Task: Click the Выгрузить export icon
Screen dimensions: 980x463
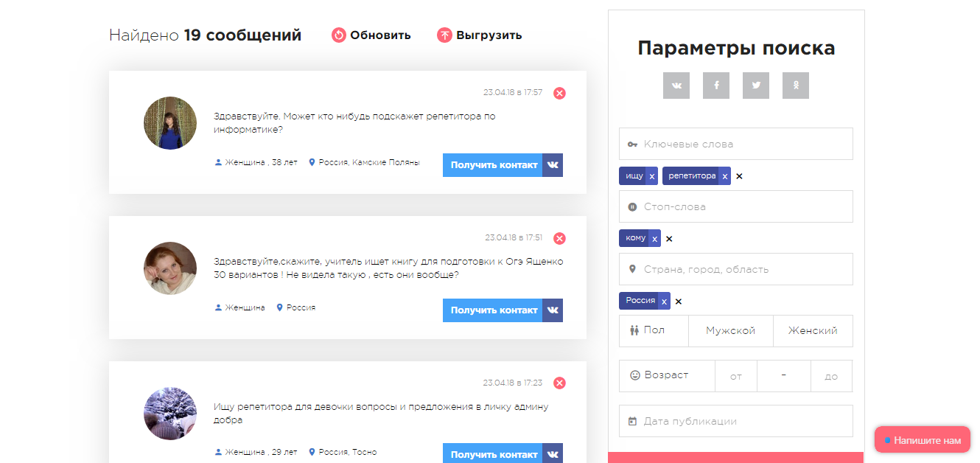Action: (x=444, y=35)
